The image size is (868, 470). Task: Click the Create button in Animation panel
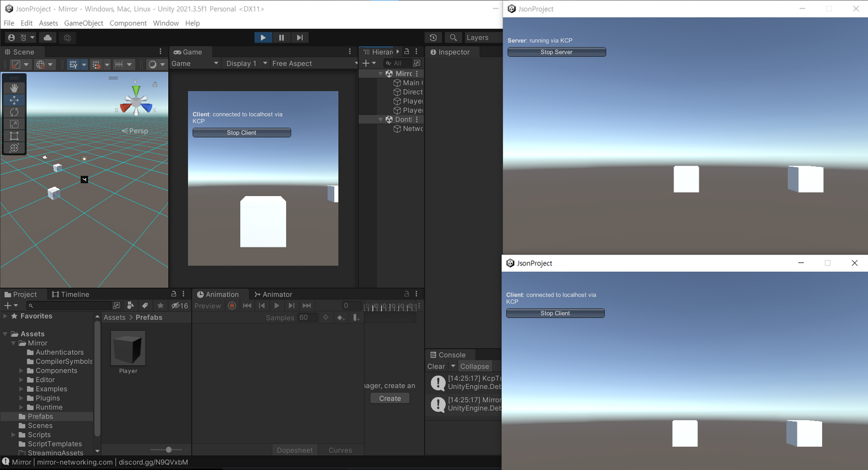coord(390,399)
